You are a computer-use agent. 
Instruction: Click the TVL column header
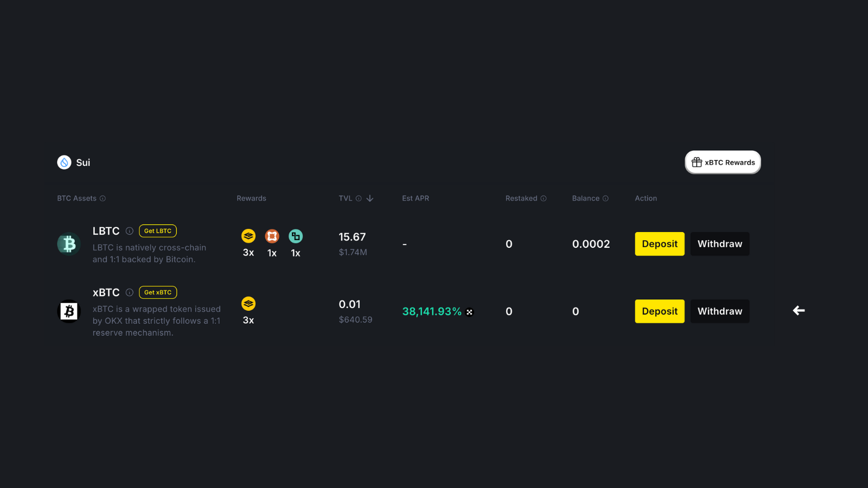(x=346, y=198)
